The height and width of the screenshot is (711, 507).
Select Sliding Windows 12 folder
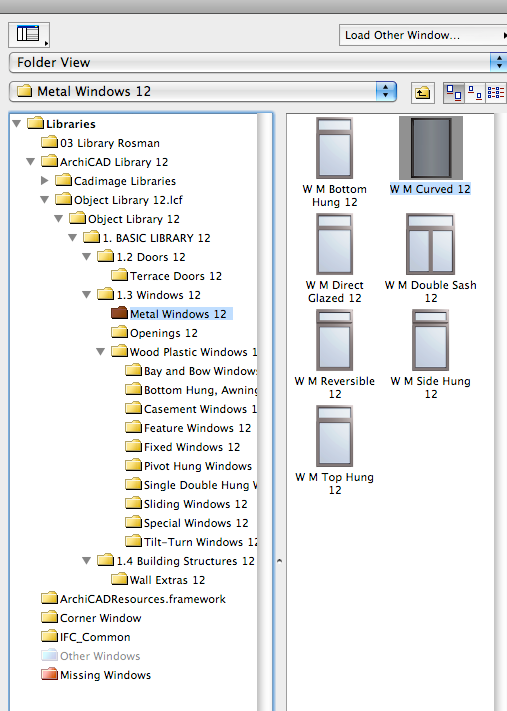coord(186,504)
